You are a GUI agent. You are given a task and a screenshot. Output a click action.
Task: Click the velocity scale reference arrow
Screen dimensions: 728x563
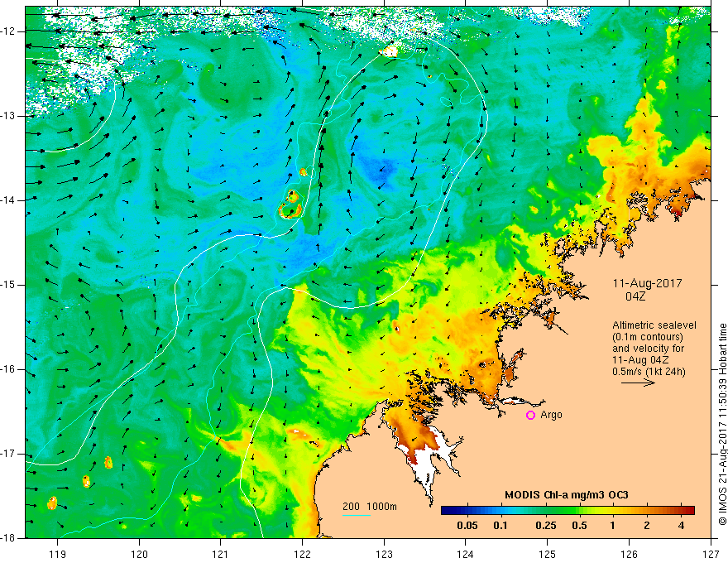pyautogui.click(x=638, y=383)
